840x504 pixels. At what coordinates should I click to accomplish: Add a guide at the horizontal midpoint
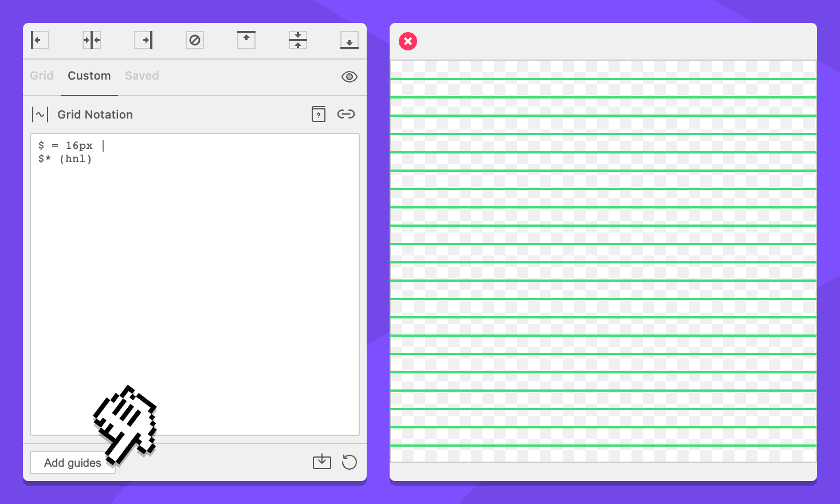coord(298,40)
